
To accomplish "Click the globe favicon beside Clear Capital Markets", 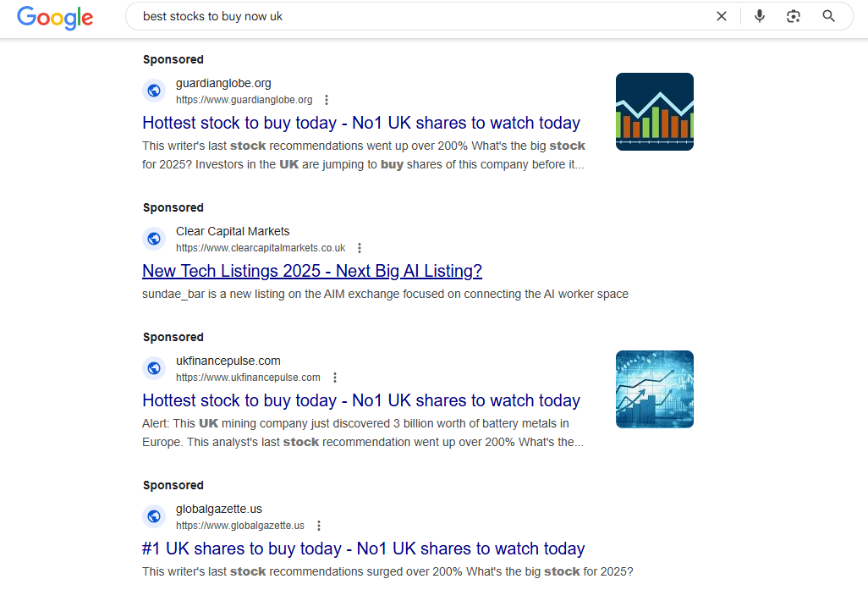I will 154,239.
